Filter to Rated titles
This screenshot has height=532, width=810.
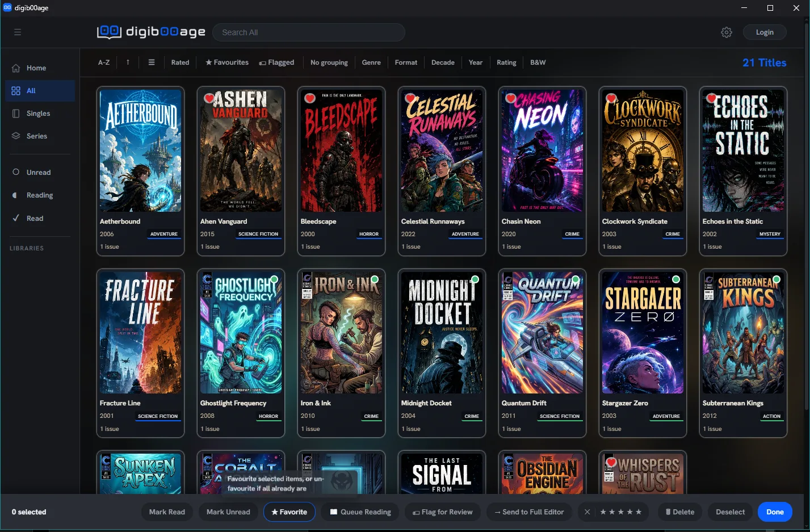pos(180,62)
